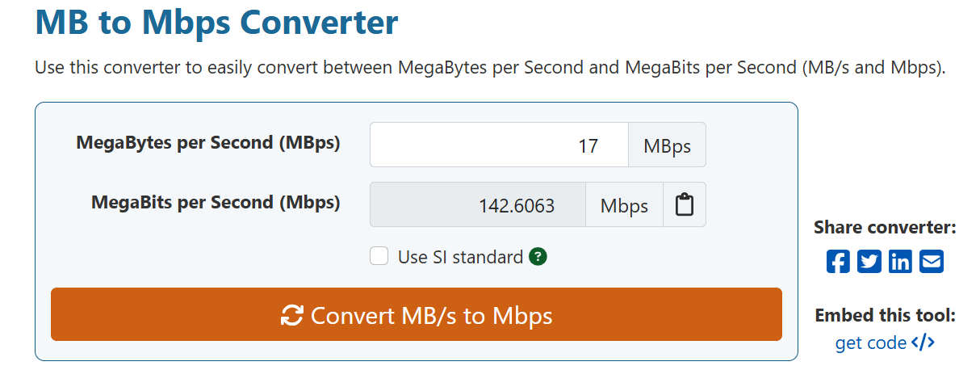Share converter on LinkedIn
The width and height of the screenshot is (980, 391).
(x=900, y=262)
